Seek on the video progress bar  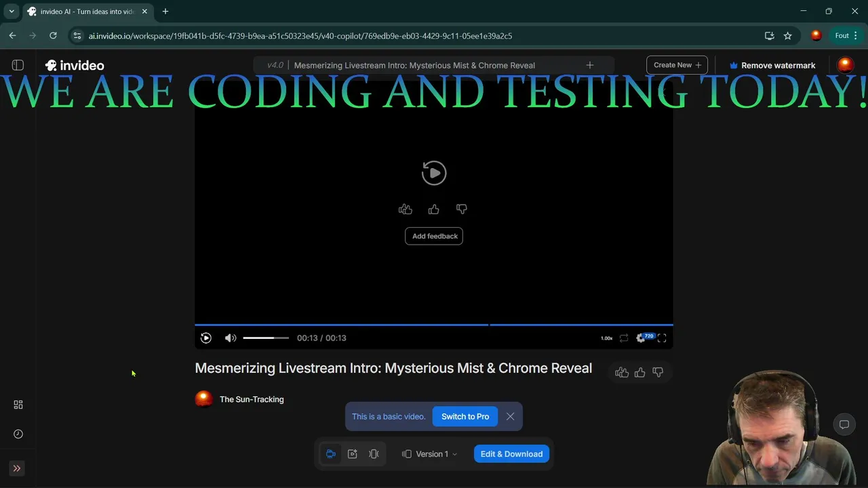click(434, 325)
